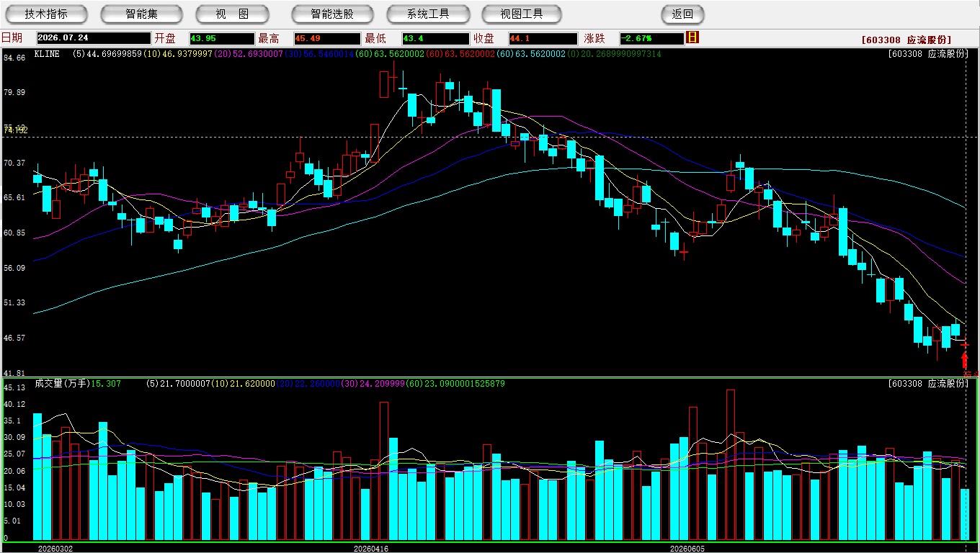Image resolution: width=980 pixels, height=553 pixels.
Task: Open the 视图 view button
Action: [x=232, y=14]
